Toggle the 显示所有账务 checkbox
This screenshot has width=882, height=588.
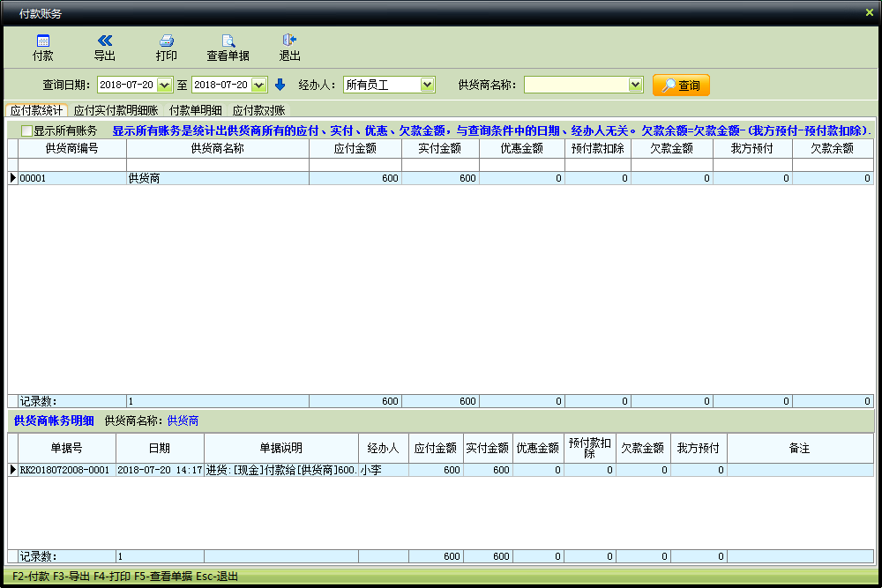pos(26,130)
